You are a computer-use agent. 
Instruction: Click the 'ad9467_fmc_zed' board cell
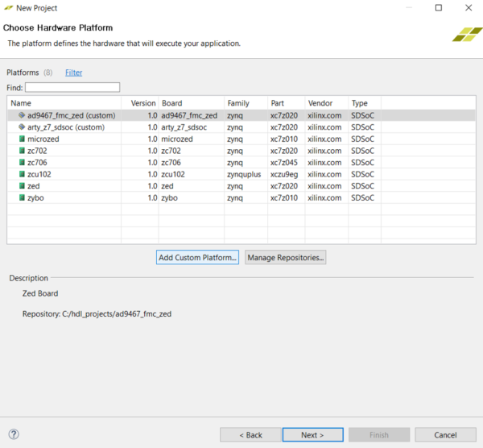point(189,115)
